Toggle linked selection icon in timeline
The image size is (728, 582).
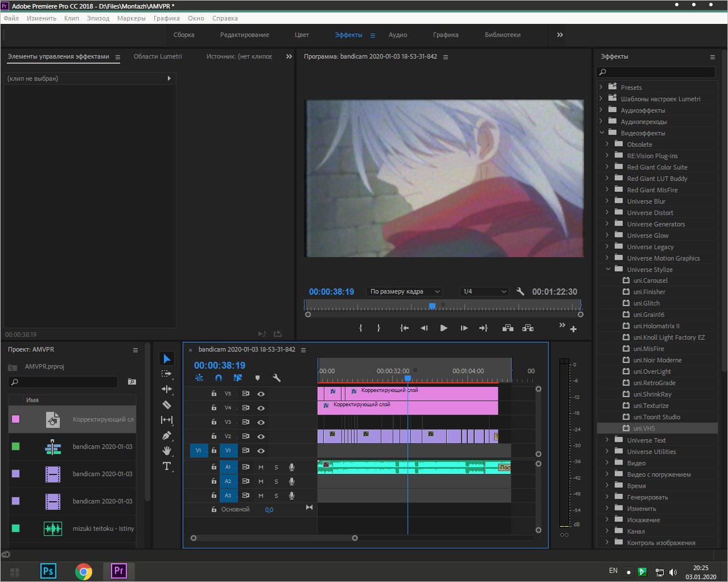click(x=238, y=378)
